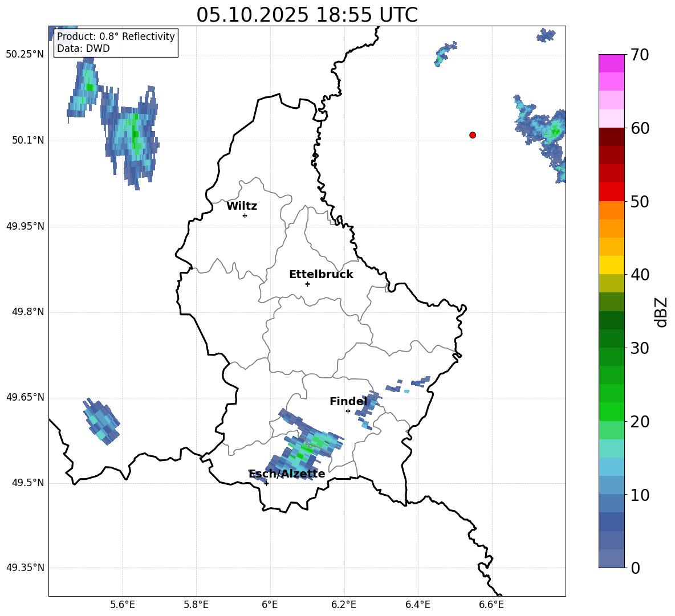Click the radar echo in the southwest, left of the border
675x616 pixels.
(101, 422)
